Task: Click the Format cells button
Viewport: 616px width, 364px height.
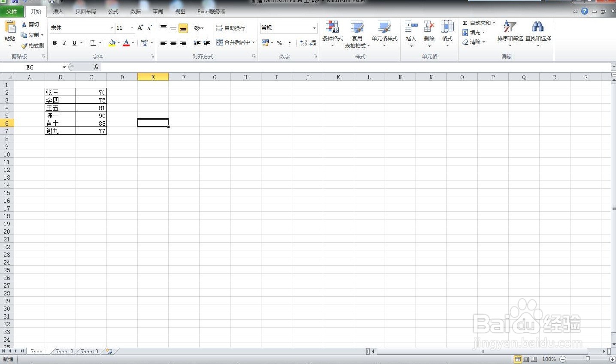Action: 447,33
